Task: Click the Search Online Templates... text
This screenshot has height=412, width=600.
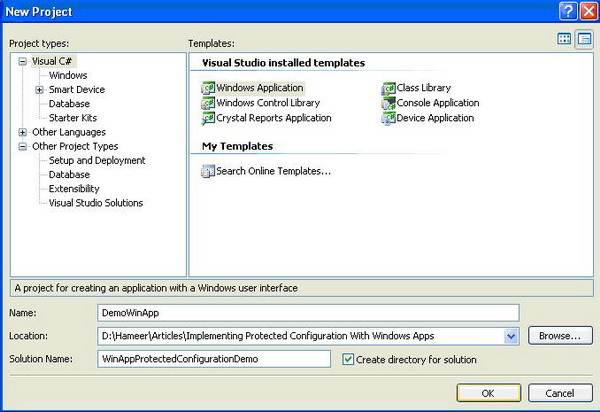Action: click(x=274, y=171)
